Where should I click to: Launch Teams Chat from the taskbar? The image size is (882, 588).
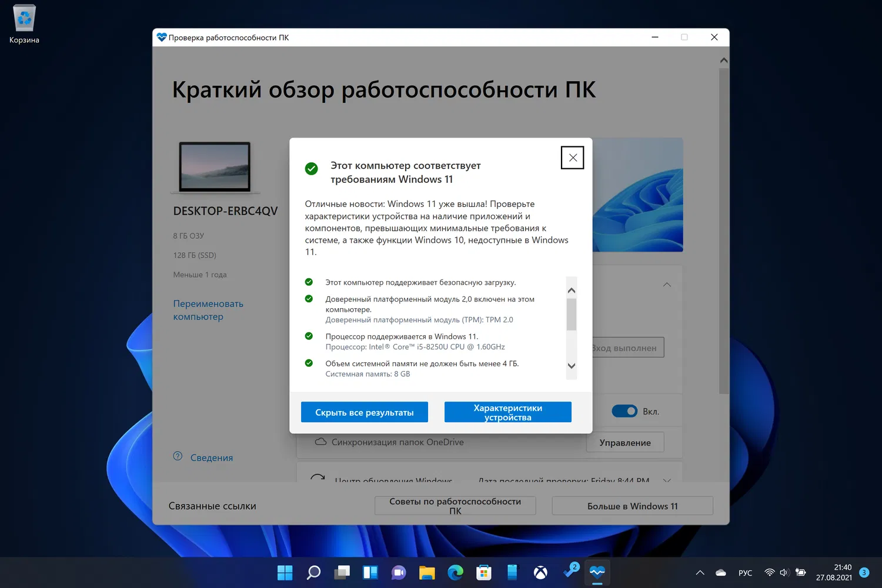(x=399, y=573)
